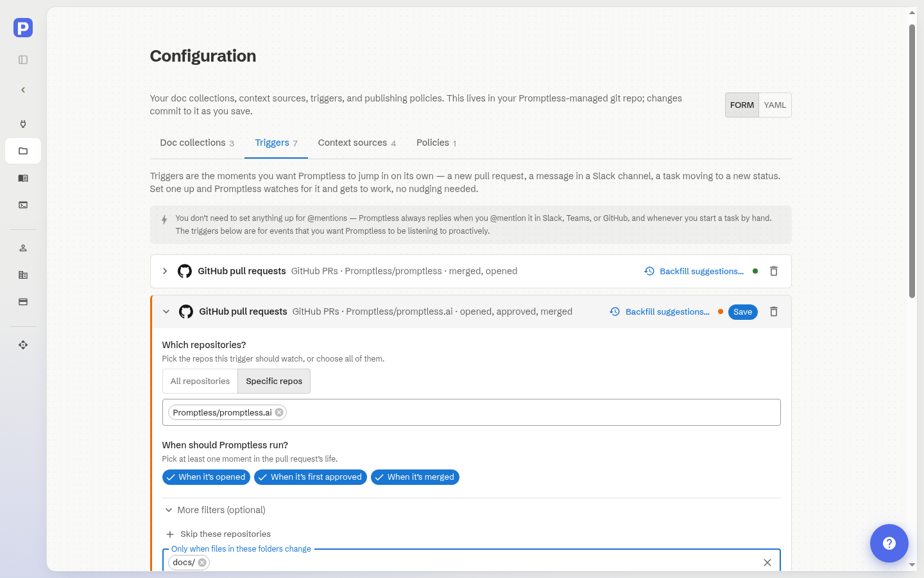The image size is (924, 578).
Task: Toggle the sidebar panel icon
Action: 23,60
